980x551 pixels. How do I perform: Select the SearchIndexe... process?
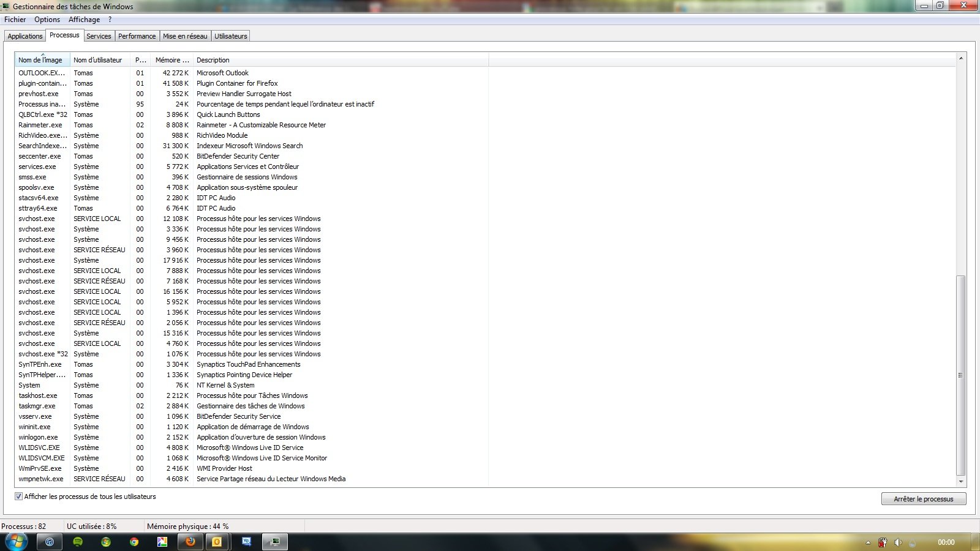pos(252,146)
